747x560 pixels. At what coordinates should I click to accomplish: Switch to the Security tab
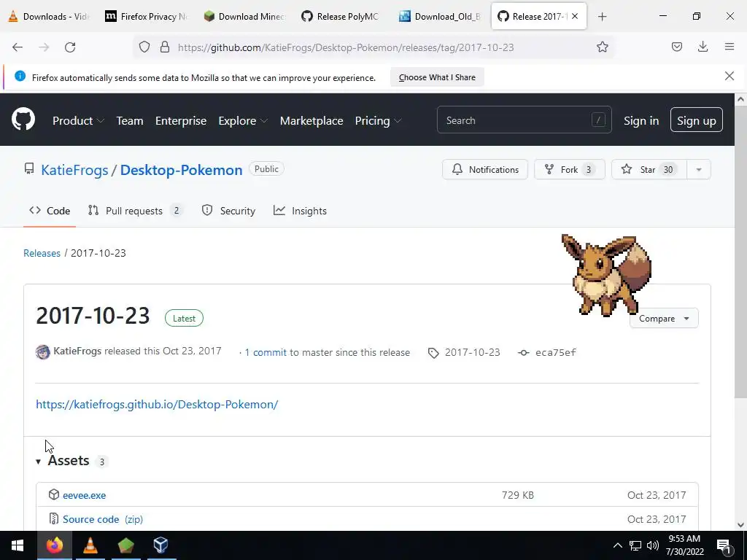click(x=228, y=211)
